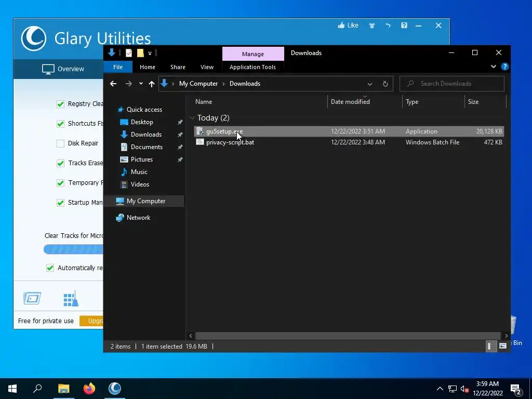
Task: Open the recent locations dropdown arrow
Action: [141, 84]
